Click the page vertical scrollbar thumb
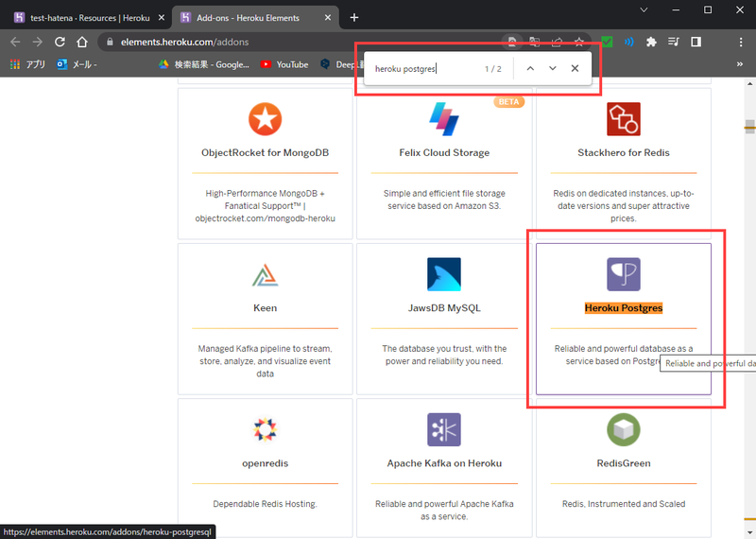Viewport: 756px width, 539px height. coord(749,127)
